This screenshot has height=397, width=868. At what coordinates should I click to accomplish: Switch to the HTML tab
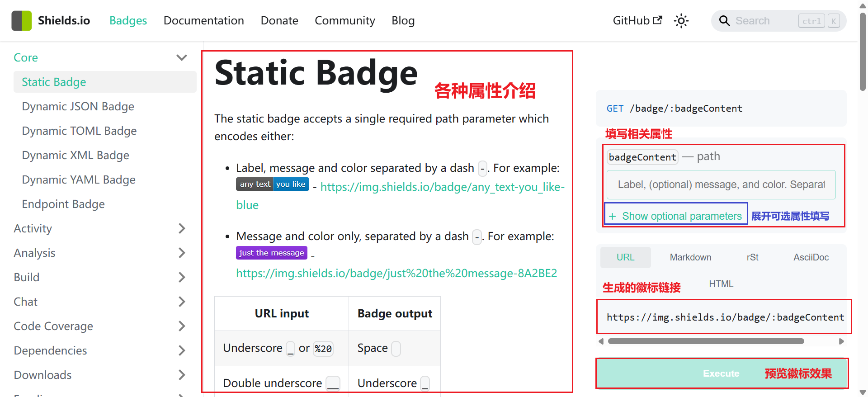coord(721,284)
